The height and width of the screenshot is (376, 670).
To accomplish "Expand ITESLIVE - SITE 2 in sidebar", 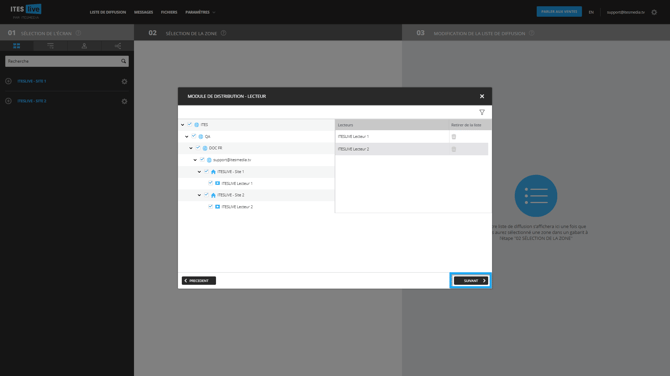I will click(8, 101).
